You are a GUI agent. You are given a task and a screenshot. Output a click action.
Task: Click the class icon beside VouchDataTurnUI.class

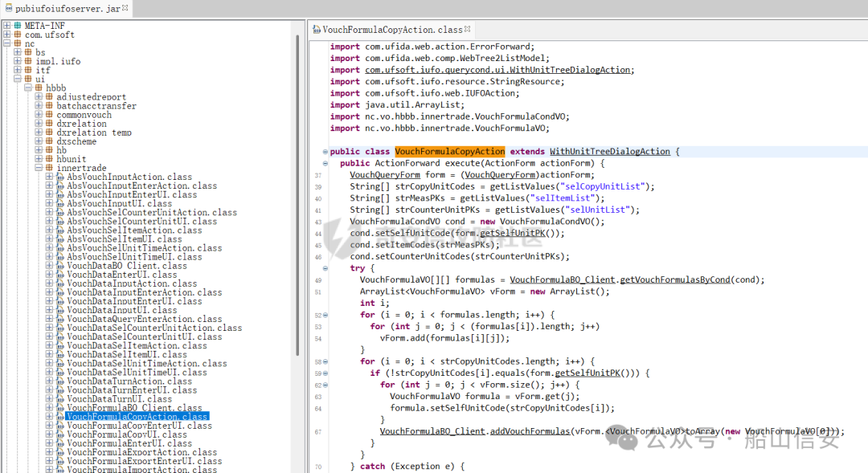click(60, 399)
